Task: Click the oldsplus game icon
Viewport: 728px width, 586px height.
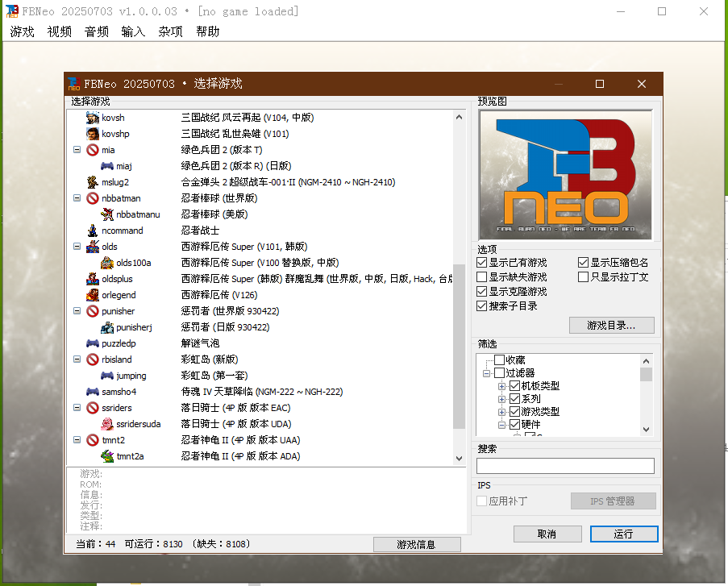Action: pyautogui.click(x=93, y=279)
